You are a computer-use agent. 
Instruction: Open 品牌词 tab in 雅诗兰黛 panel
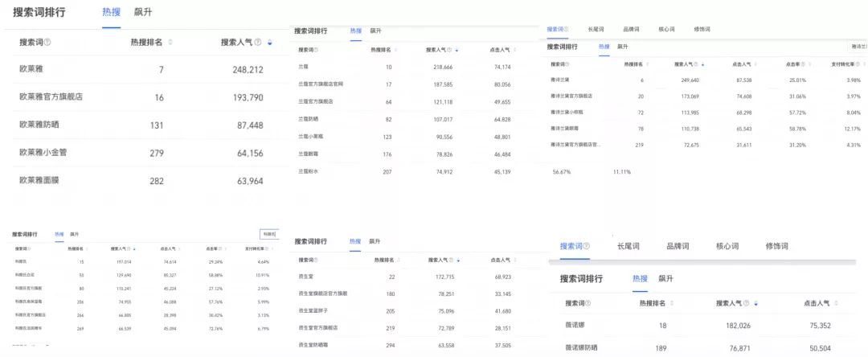pos(631,29)
